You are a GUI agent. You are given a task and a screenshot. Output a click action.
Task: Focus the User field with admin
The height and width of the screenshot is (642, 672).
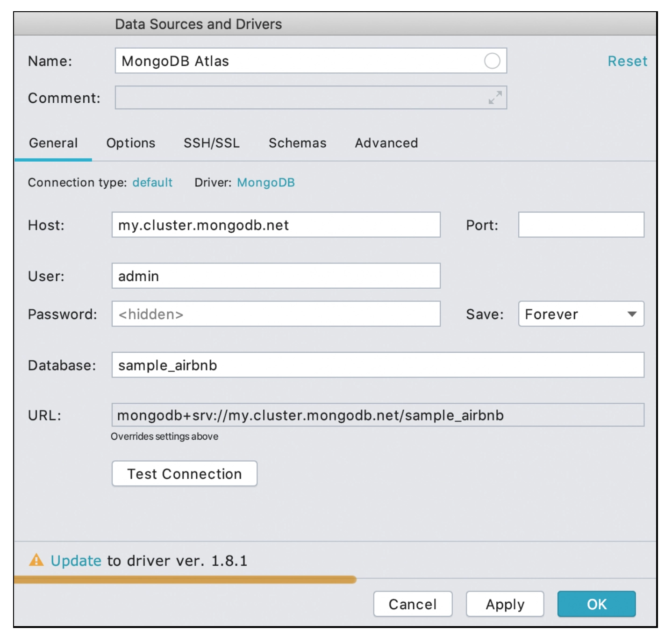(276, 276)
